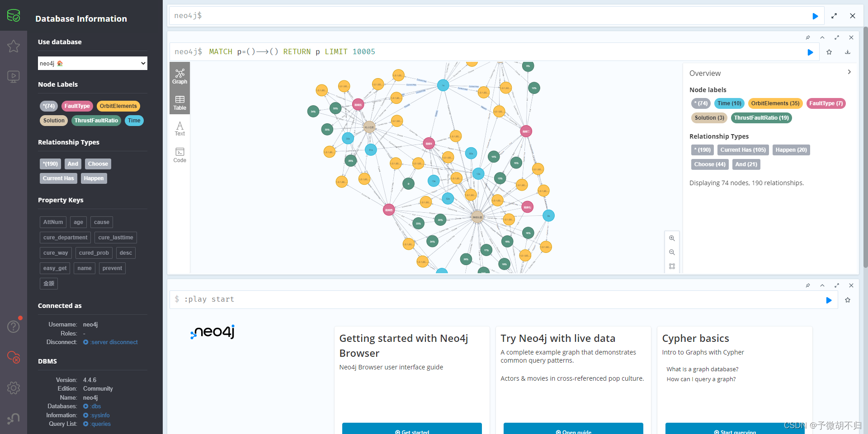The image size is (868, 434).
Task: Select all nodes *(74) in sidebar
Action: (49, 106)
